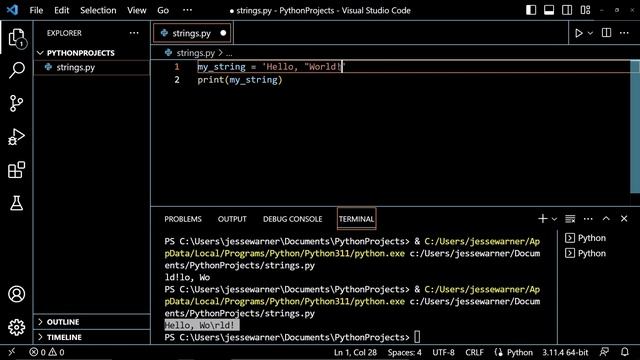This screenshot has height=360, width=640.
Task: Run the Python file with play button
Action: 578,33
